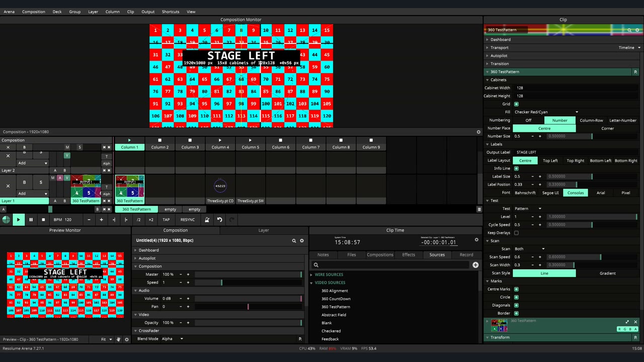The width and height of the screenshot is (644, 362).
Task: Adjust the Scan Speed slider
Action: pyautogui.click(x=592, y=257)
